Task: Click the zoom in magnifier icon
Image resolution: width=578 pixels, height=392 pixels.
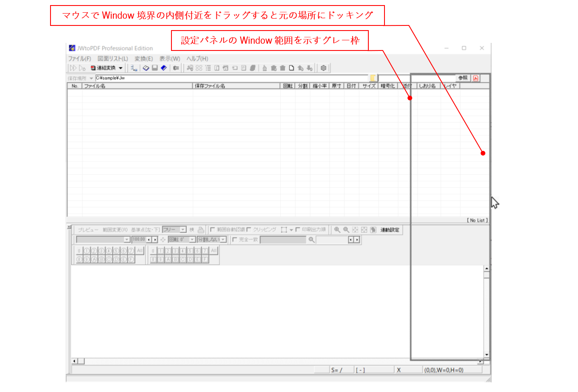Action: click(337, 230)
